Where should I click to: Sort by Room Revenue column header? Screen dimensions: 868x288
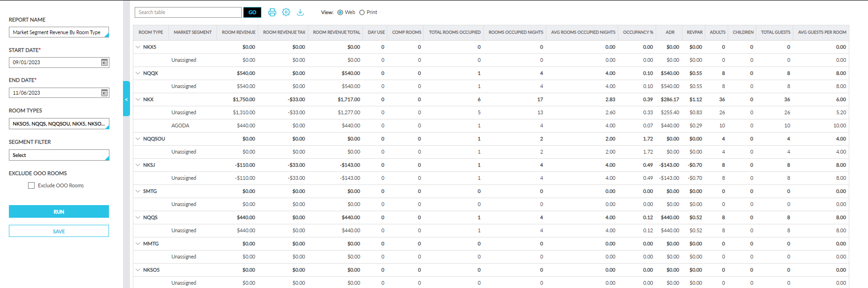tap(239, 32)
